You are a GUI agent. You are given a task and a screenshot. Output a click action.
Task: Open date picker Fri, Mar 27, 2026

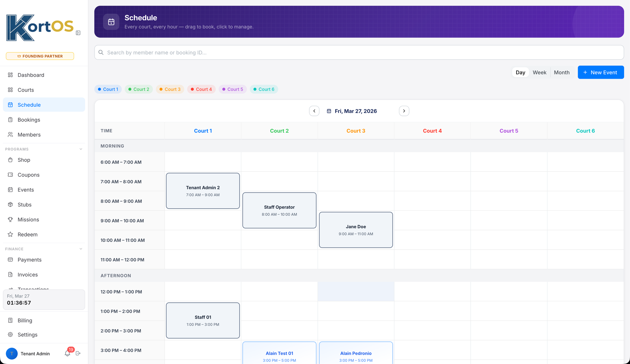pyautogui.click(x=356, y=111)
